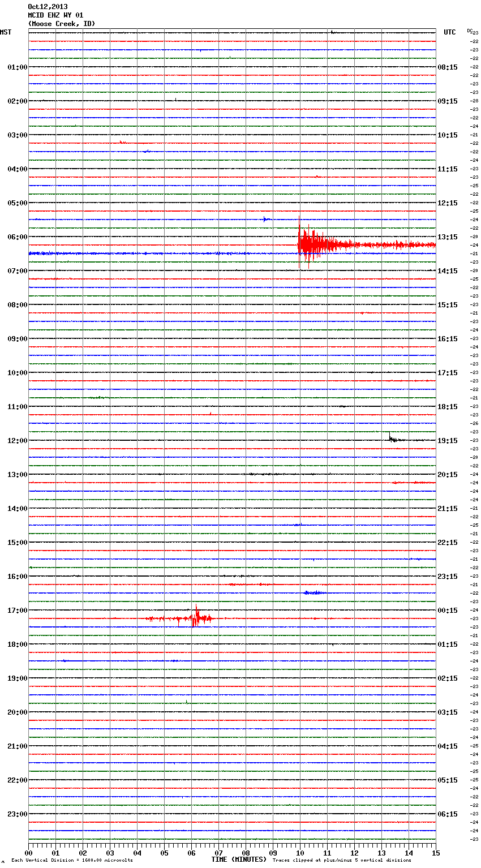Click the DC column header at top right
This screenshot has width=481, height=868.
click(470, 31)
